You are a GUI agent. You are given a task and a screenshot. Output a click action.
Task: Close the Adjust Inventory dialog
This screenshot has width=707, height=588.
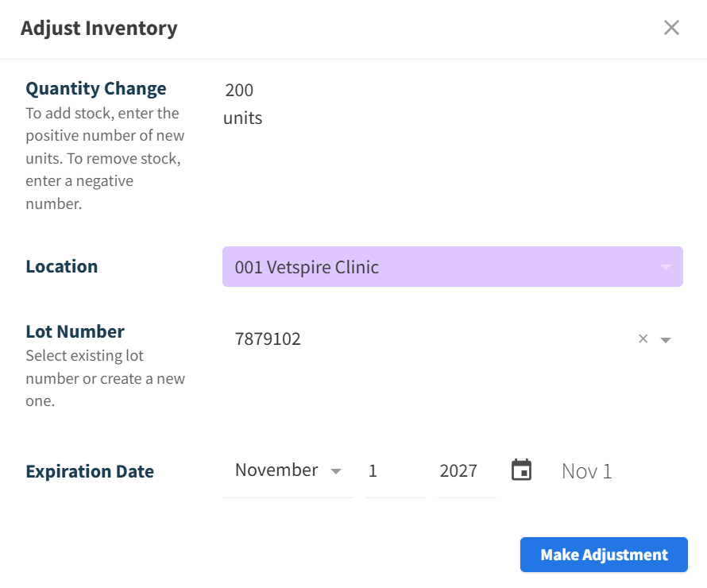(671, 28)
